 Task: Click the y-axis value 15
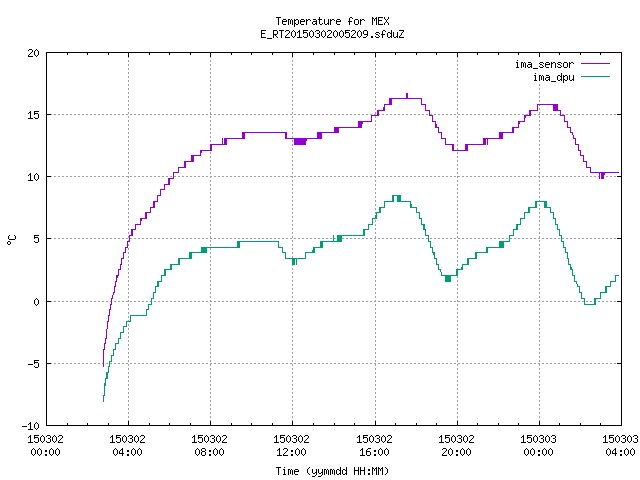pos(33,115)
